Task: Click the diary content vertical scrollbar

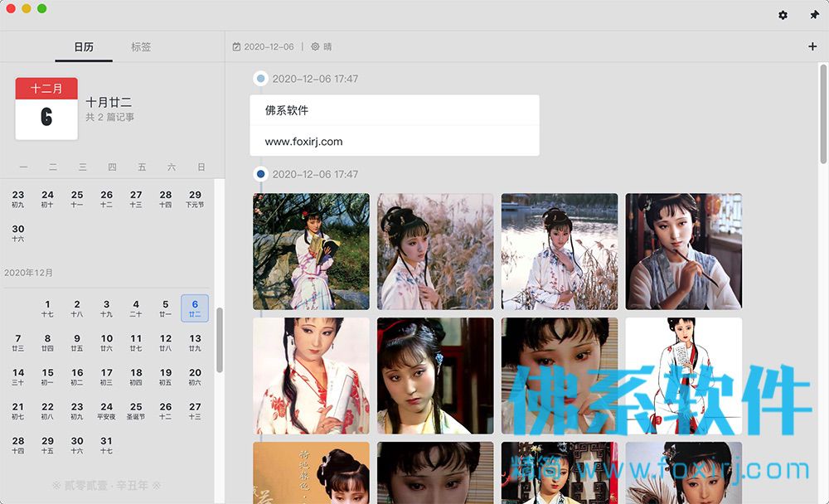Action: [x=823, y=114]
